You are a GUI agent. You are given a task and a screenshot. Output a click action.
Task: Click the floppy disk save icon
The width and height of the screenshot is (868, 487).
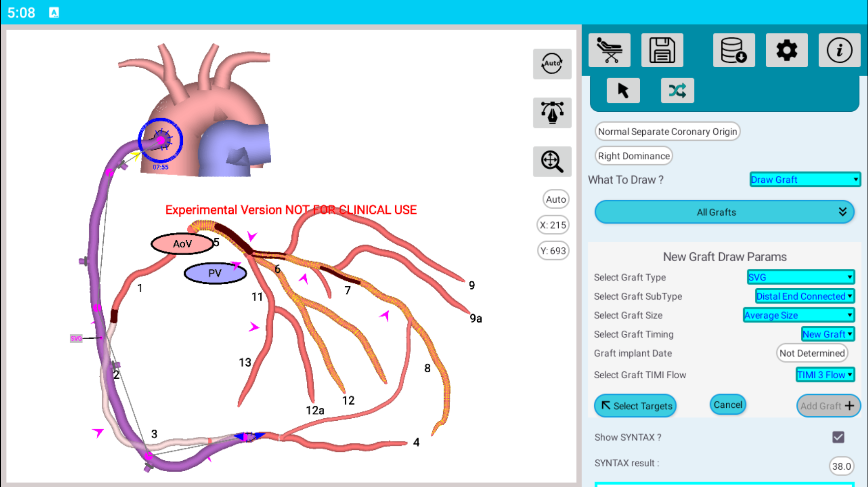(x=662, y=50)
